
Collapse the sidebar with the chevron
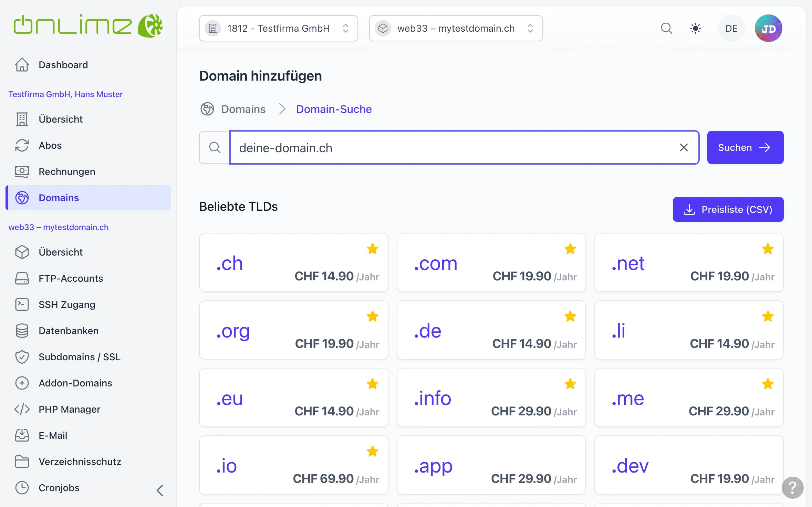(160, 490)
